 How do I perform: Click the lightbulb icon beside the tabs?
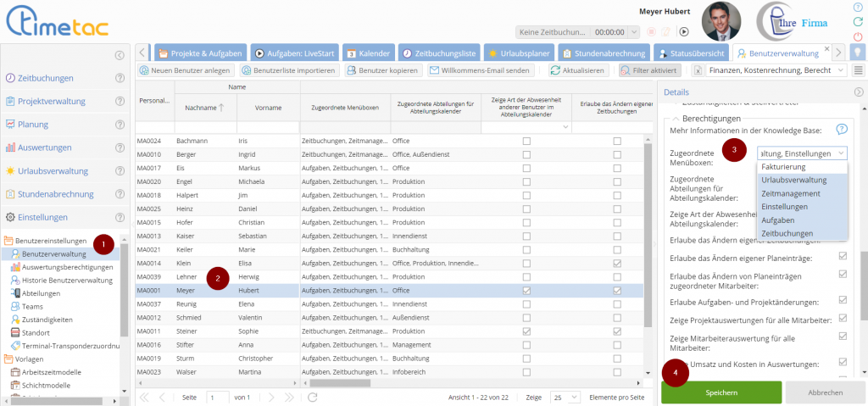pos(858,53)
